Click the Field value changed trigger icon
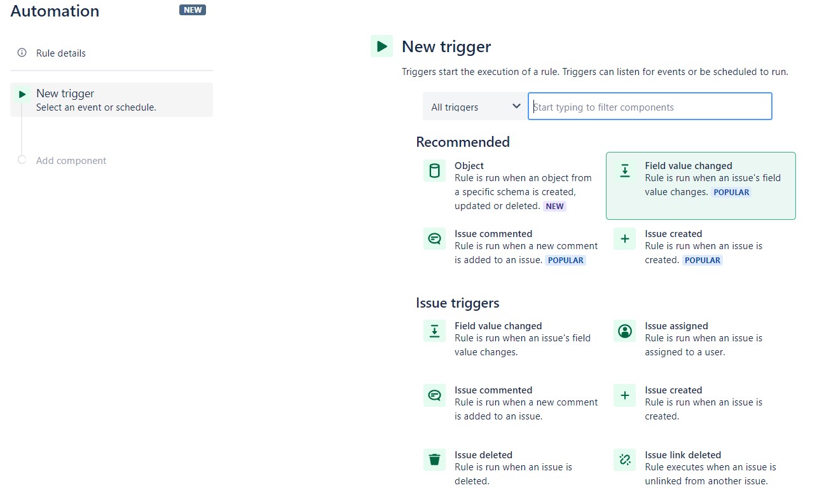 (624, 170)
